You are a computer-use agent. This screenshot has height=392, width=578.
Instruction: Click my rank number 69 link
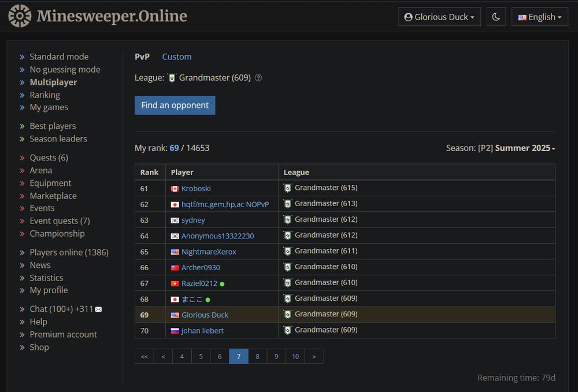coord(174,148)
